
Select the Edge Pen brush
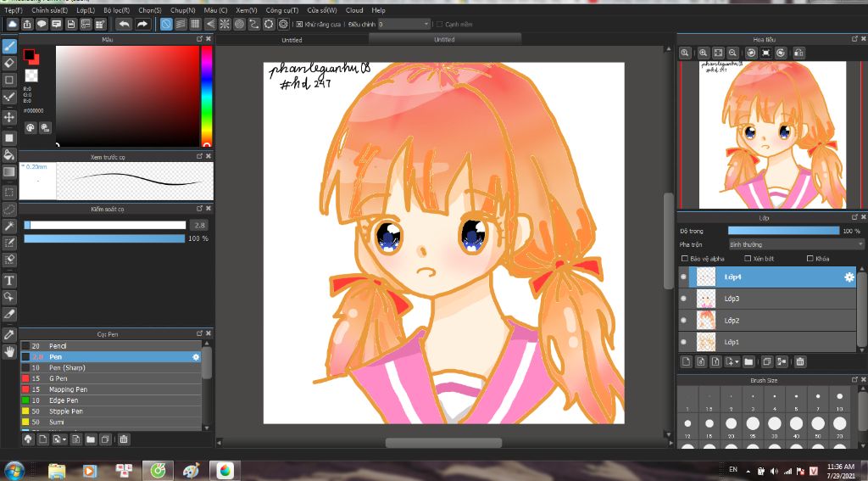click(111, 400)
